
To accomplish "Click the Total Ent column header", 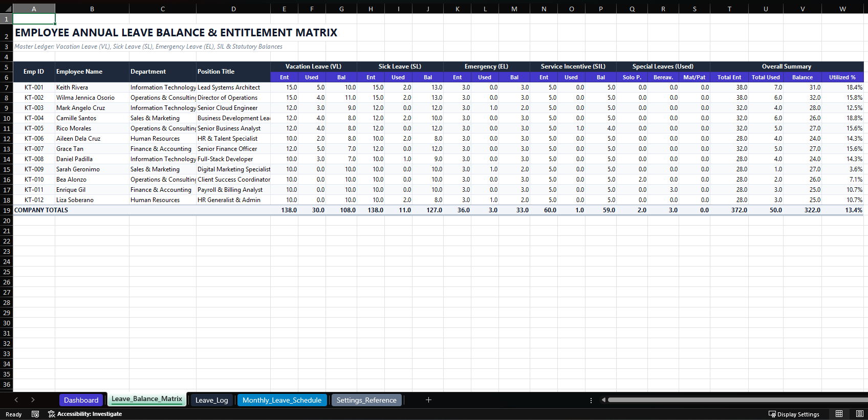I will [x=729, y=77].
